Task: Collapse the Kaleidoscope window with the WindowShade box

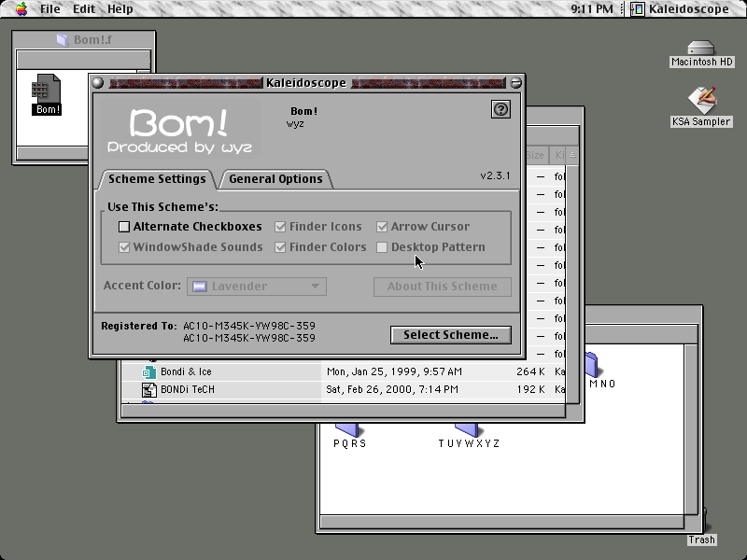Action: 516,83
